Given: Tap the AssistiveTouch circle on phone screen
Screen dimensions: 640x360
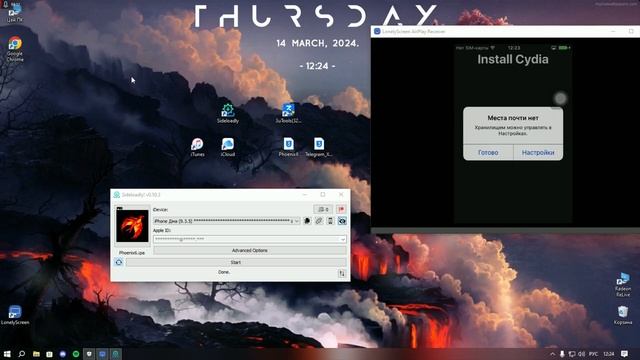Looking at the screenshot, I should (560, 98).
